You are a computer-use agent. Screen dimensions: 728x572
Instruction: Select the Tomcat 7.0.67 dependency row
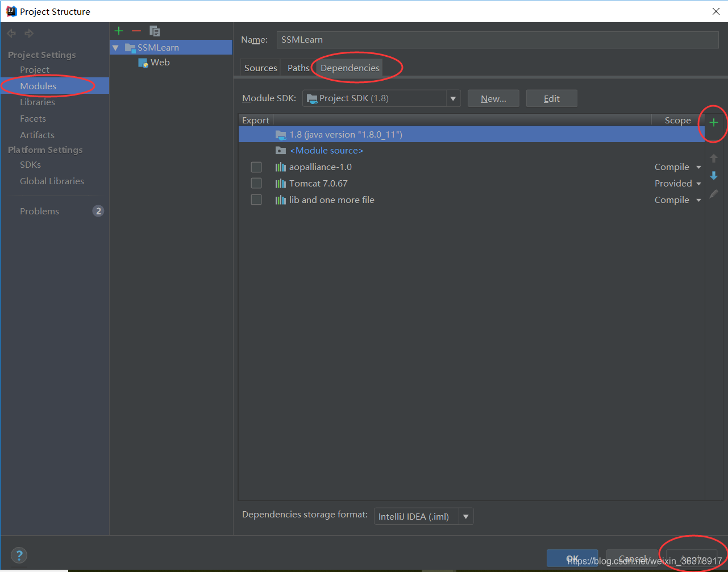tap(472, 184)
